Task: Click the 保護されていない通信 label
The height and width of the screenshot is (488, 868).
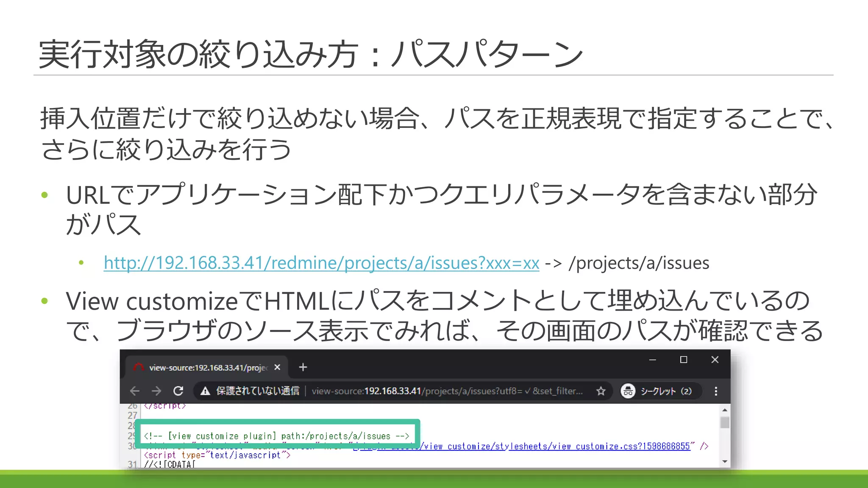Action: click(x=258, y=391)
